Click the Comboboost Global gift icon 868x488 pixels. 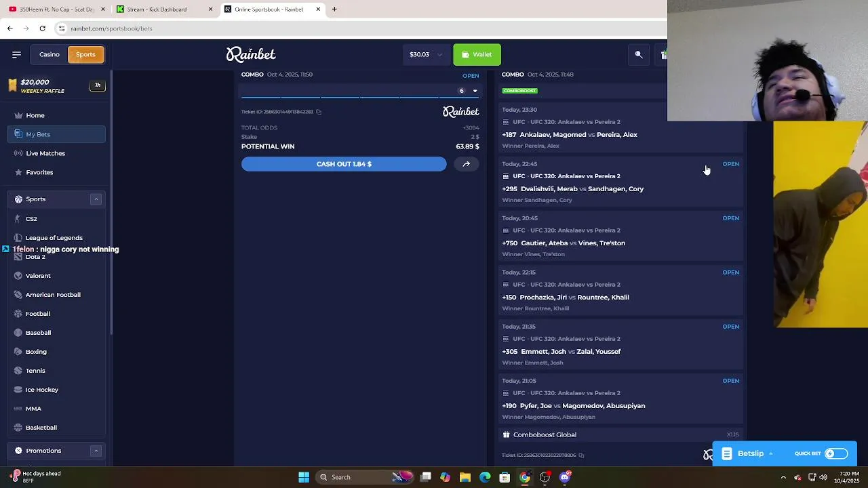click(x=506, y=434)
